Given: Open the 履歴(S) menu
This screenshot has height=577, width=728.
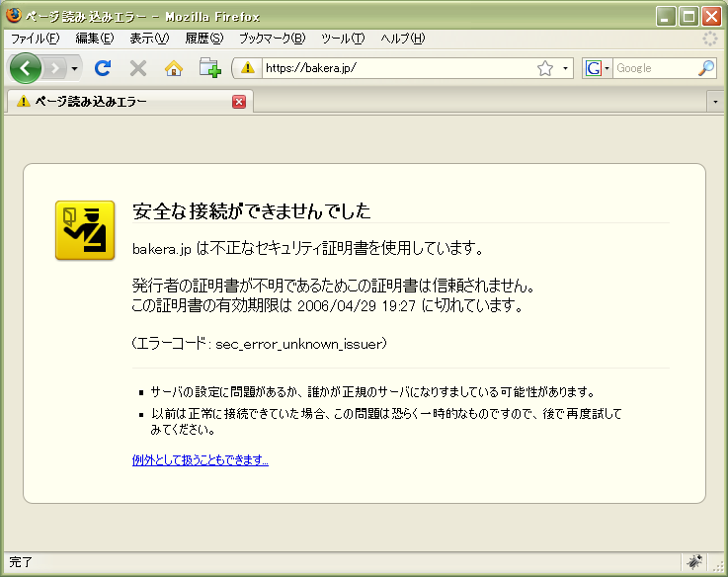Looking at the screenshot, I should [x=204, y=39].
